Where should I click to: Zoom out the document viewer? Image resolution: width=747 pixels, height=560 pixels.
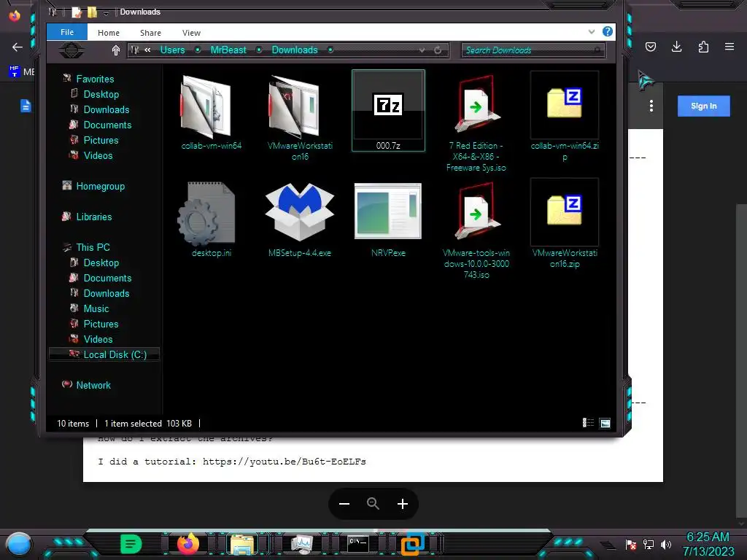point(344,504)
